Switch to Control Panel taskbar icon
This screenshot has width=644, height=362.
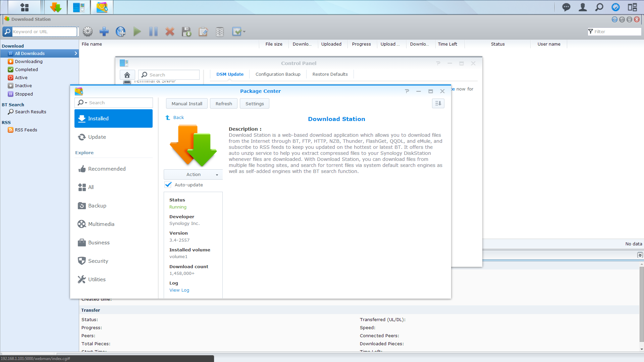79,7
